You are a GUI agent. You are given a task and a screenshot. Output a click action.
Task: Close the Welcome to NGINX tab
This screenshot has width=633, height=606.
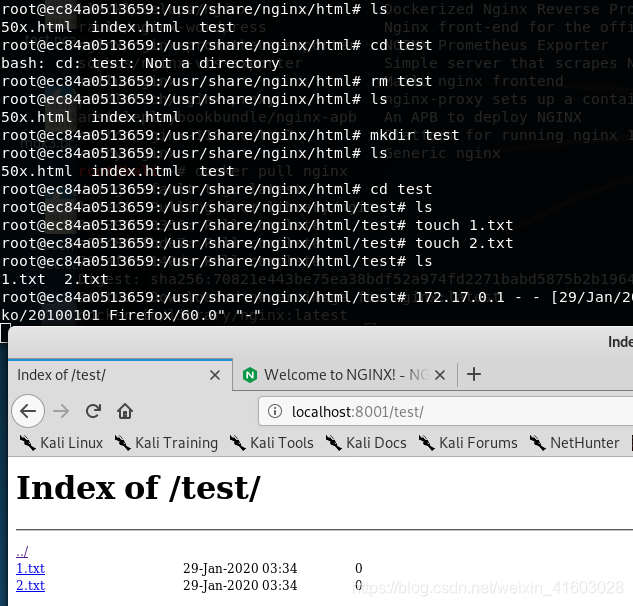coord(440,375)
